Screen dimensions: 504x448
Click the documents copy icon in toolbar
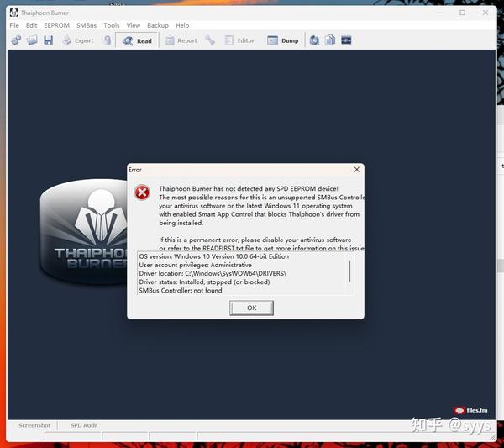tap(330, 40)
